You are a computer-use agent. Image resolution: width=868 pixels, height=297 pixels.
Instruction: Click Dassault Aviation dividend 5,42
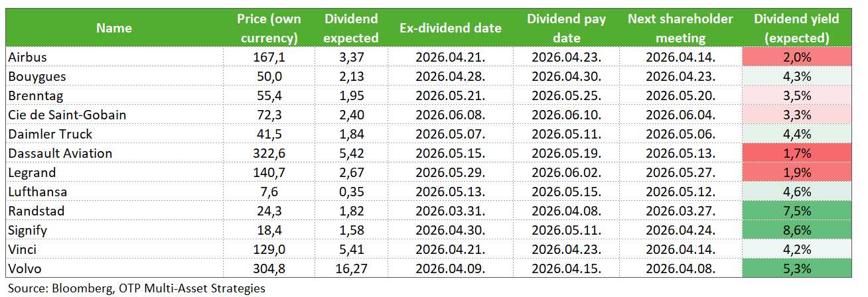point(351,154)
